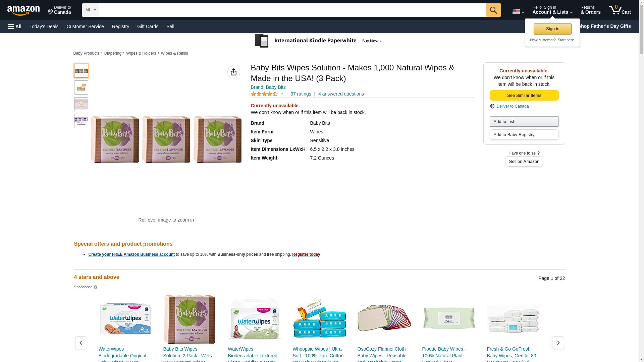Open the language flag dropdown
The height and width of the screenshot is (362, 644).
(518, 11)
